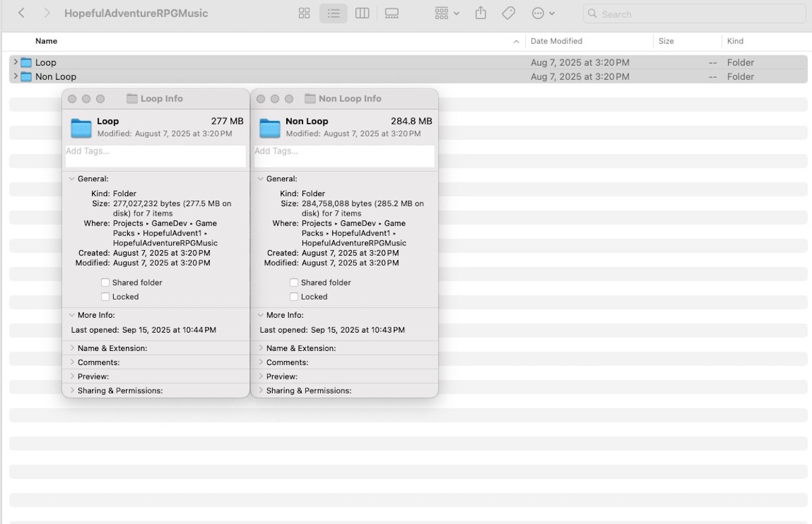Sort by the Name column header
The height and width of the screenshot is (524, 812).
[47, 41]
